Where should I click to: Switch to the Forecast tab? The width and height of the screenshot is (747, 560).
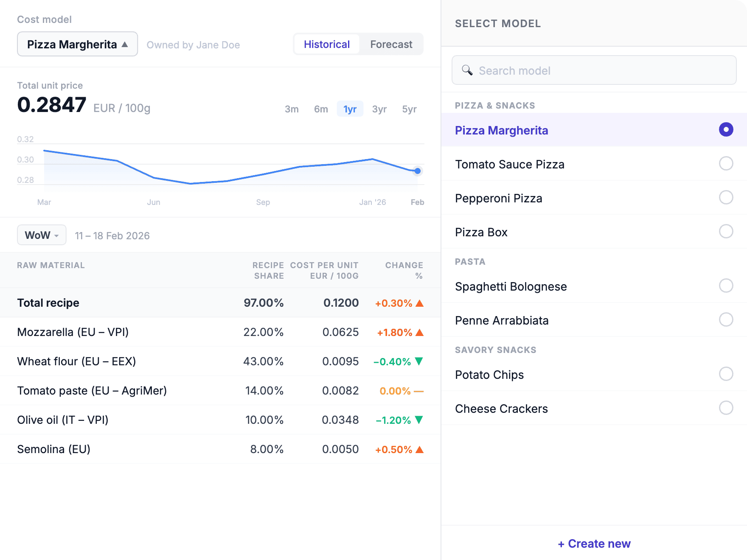tap(391, 45)
